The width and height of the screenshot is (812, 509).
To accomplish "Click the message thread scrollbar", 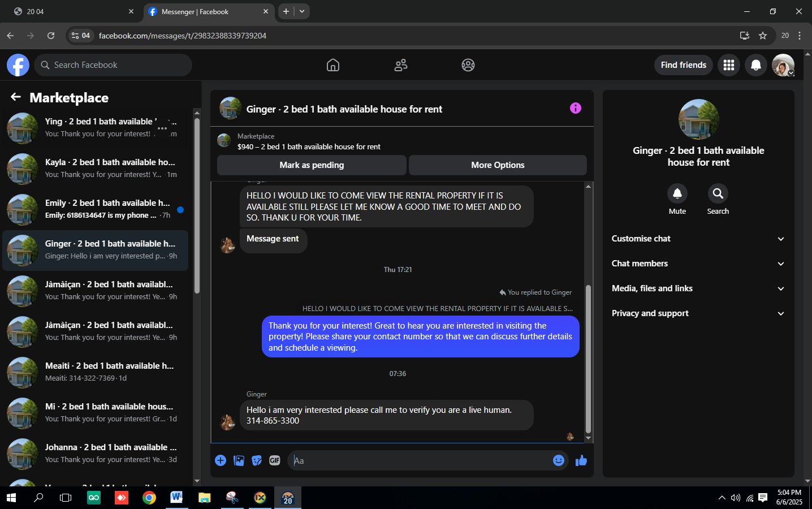I will (588, 359).
